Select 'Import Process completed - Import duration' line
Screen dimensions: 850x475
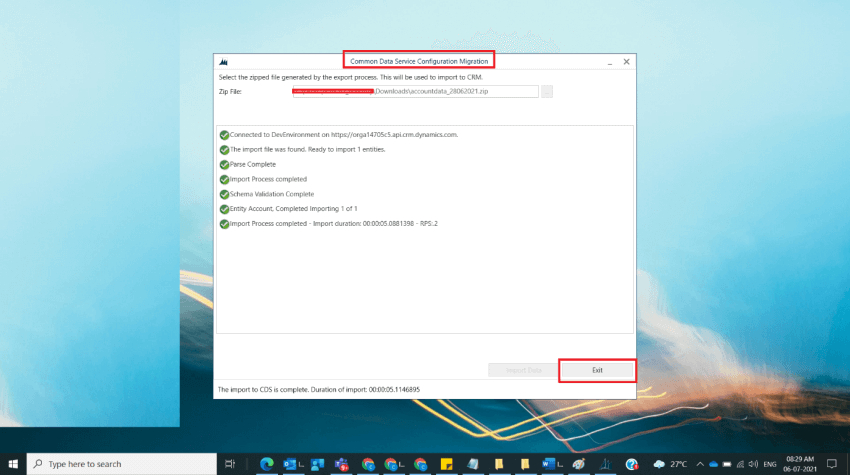tap(333, 223)
